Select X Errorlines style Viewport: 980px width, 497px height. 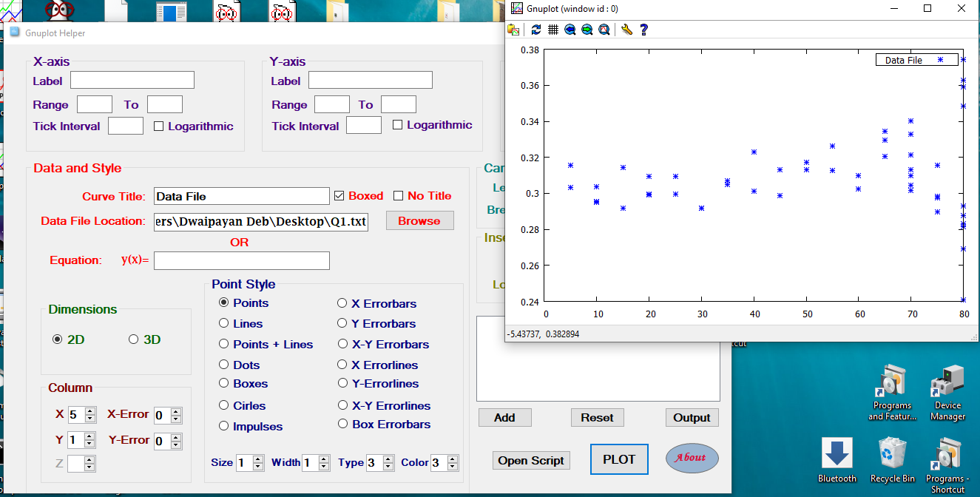[342, 365]
